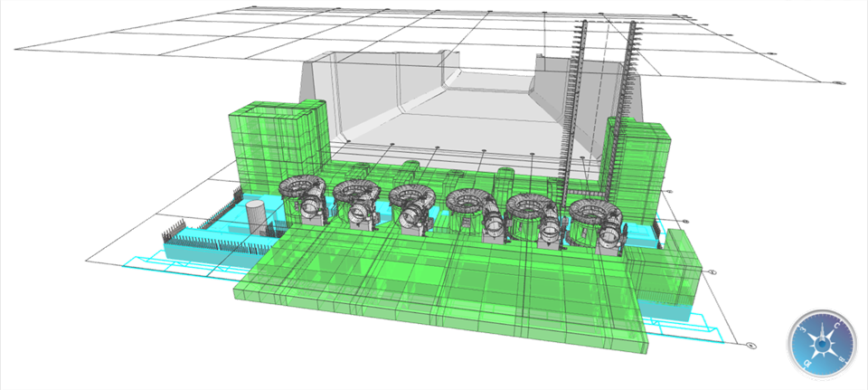Viewport: 868px width, 390px height.
Task: Click the C marker on the compass
Action: 838,325
